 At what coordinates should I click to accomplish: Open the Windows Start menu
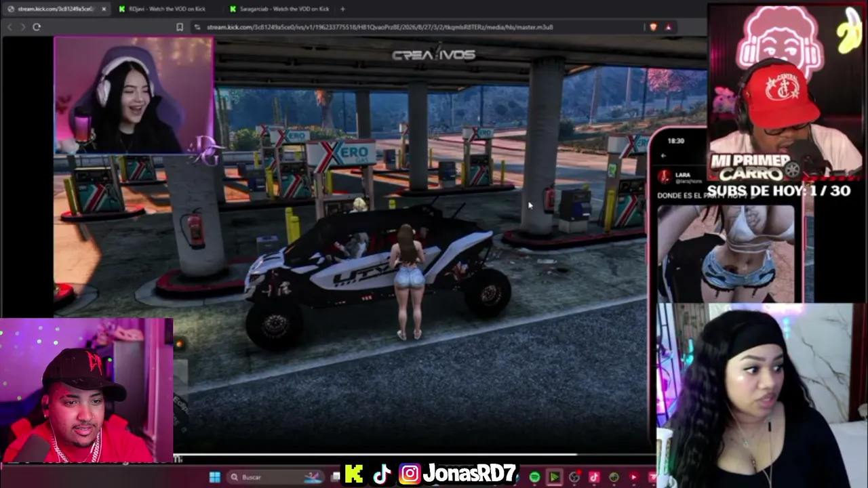coord(214,477)
